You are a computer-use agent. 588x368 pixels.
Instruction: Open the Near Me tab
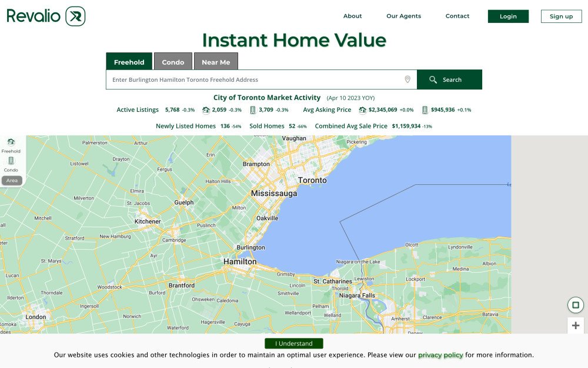[x=216, y=62]
